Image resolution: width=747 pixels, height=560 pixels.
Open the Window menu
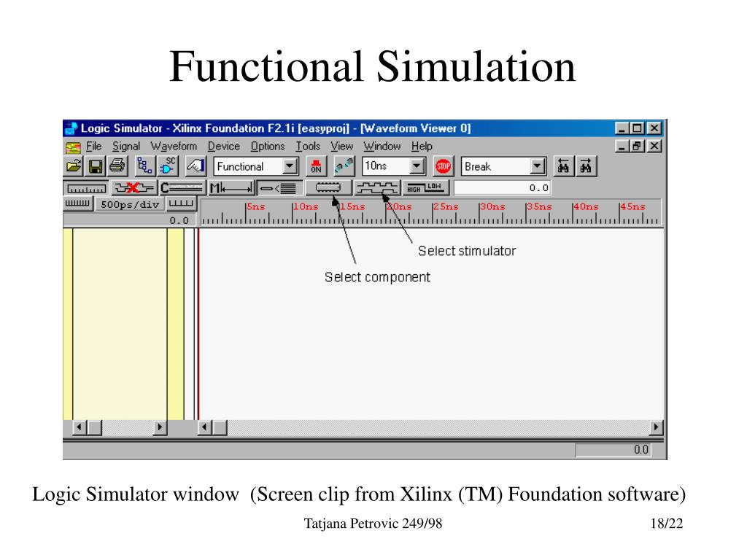click(x=382, y=146)
